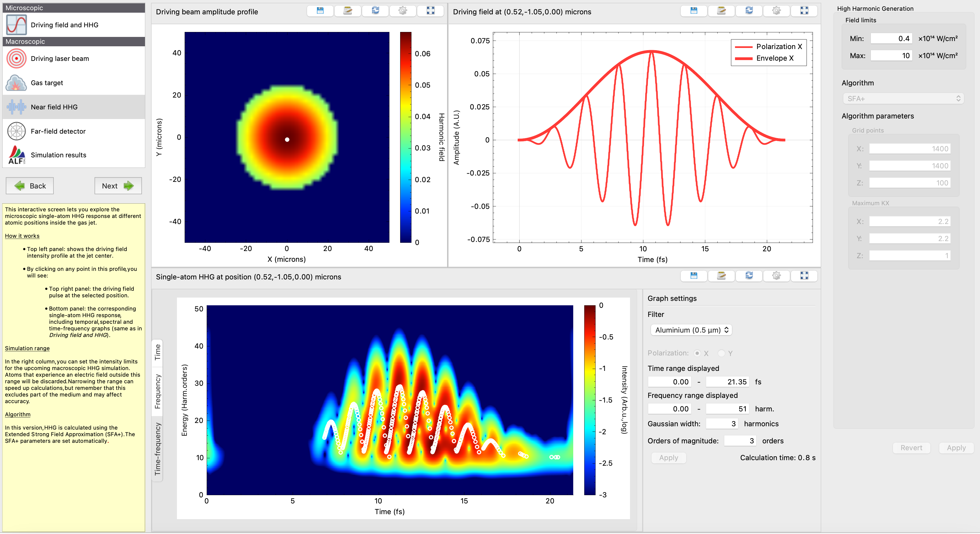Select Polarization Y radio button
The height and width of the screenshot is (534, 980).
pos(722,353)
